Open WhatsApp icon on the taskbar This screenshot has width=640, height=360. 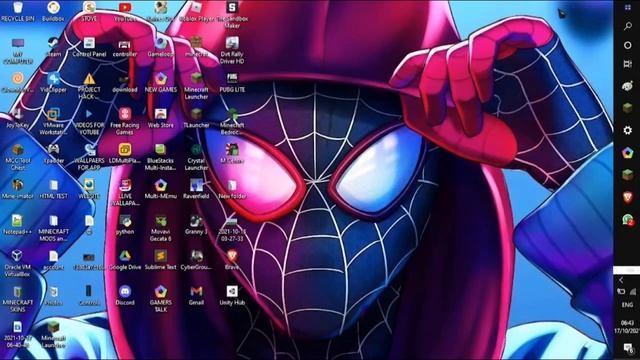point(628,220)
